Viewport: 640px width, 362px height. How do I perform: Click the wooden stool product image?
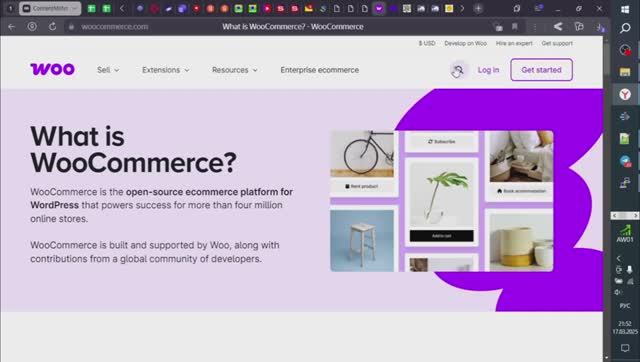pos(362,241)
